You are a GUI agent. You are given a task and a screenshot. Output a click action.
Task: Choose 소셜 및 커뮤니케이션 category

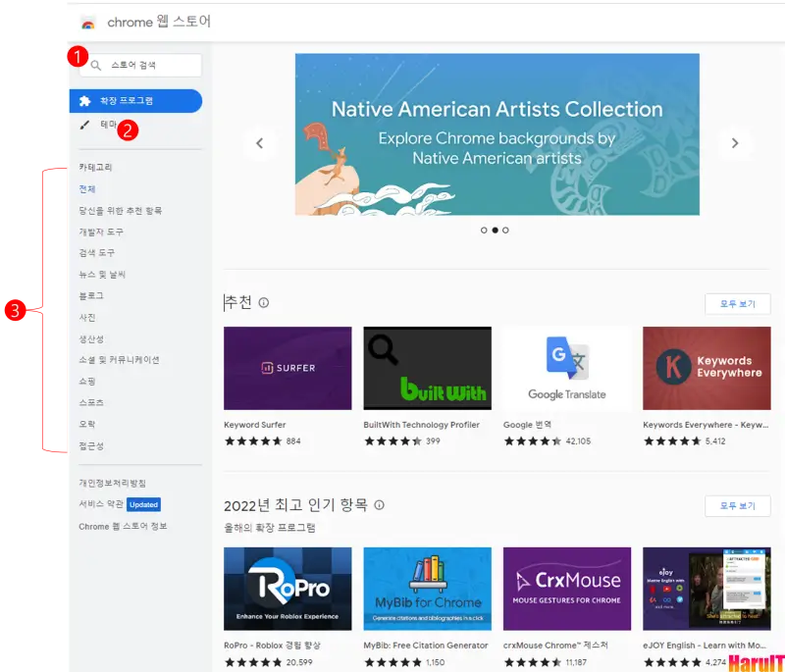(x=119, y=360)
